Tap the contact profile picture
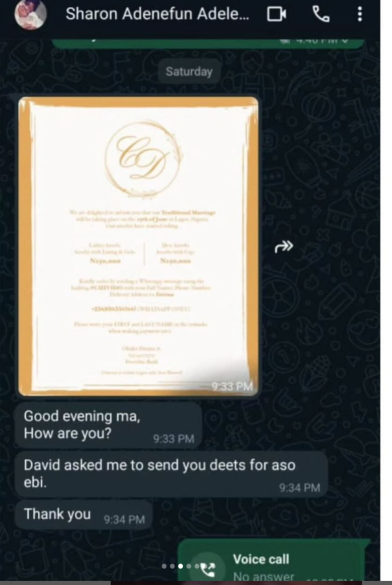The height and width of the screenshot is (585, 392). (x=31, y=14)
